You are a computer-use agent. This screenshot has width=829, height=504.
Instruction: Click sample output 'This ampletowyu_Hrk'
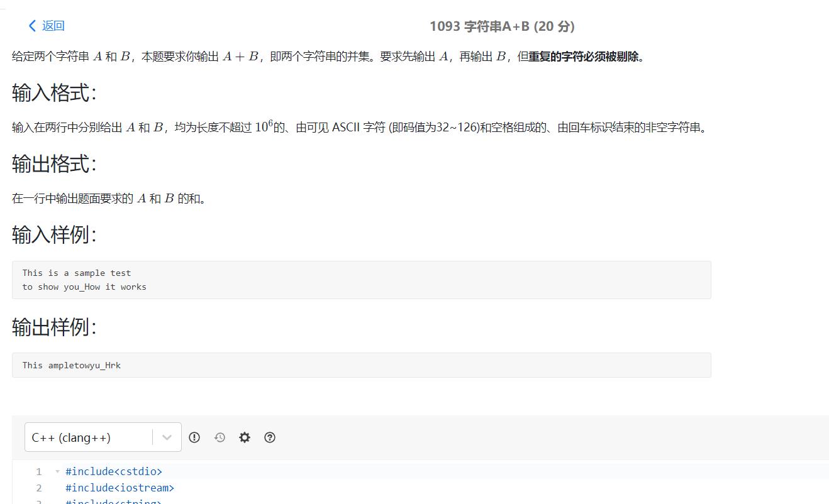coord(72,365)
